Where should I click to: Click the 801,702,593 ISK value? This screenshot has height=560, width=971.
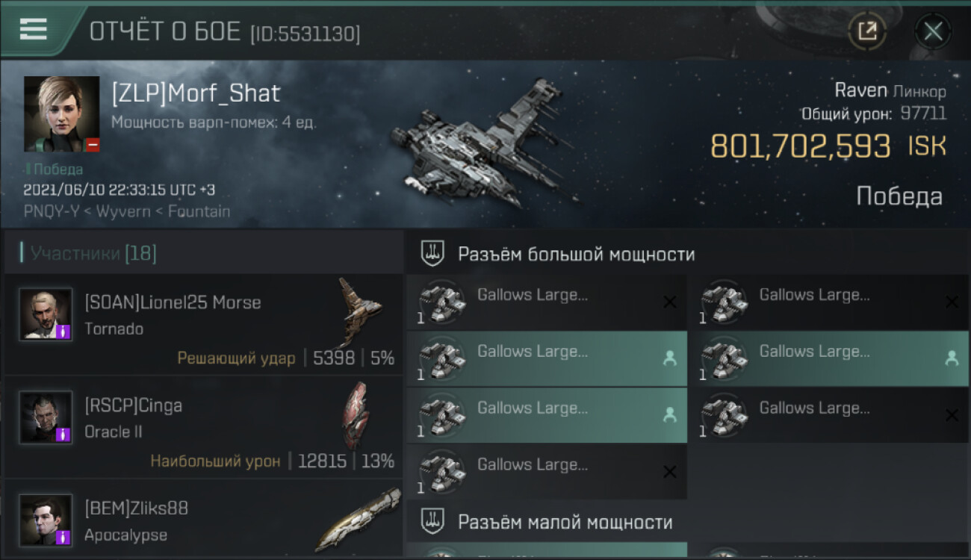click(x=828, y=146)
